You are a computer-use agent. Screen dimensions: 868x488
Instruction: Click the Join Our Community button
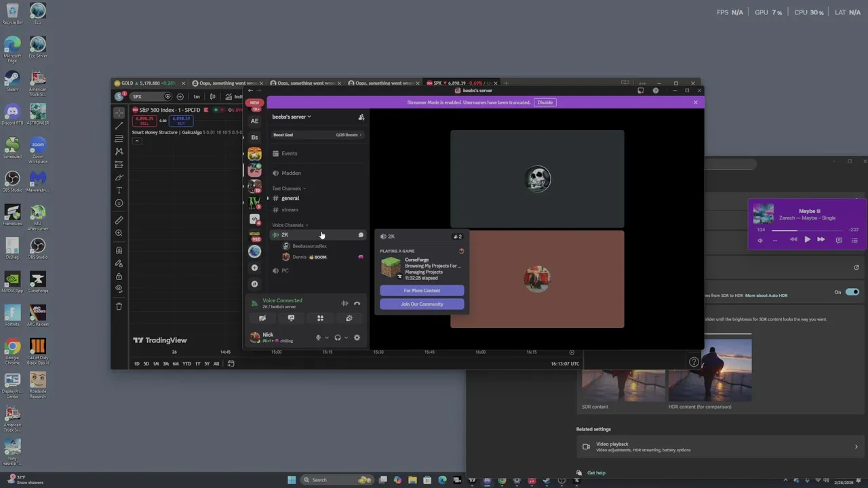422,304
